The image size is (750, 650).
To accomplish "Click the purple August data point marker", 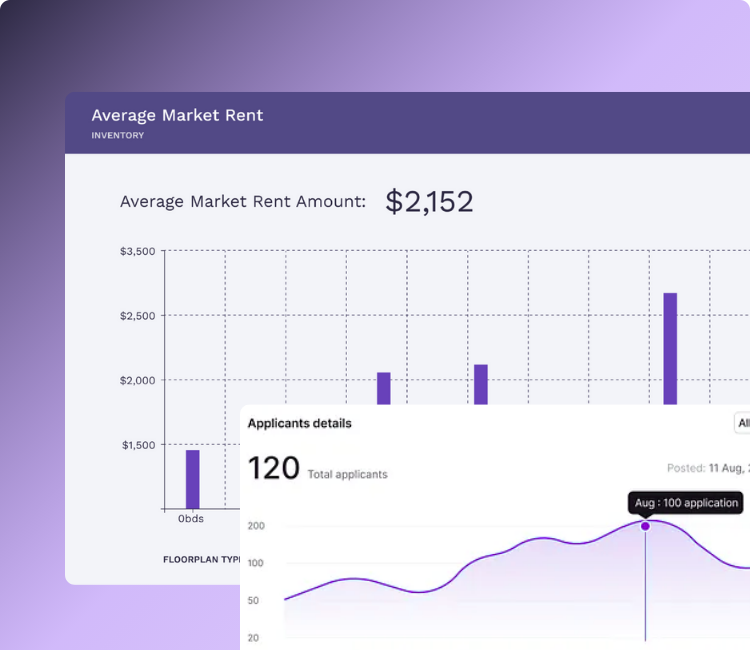I will point(645,526).
